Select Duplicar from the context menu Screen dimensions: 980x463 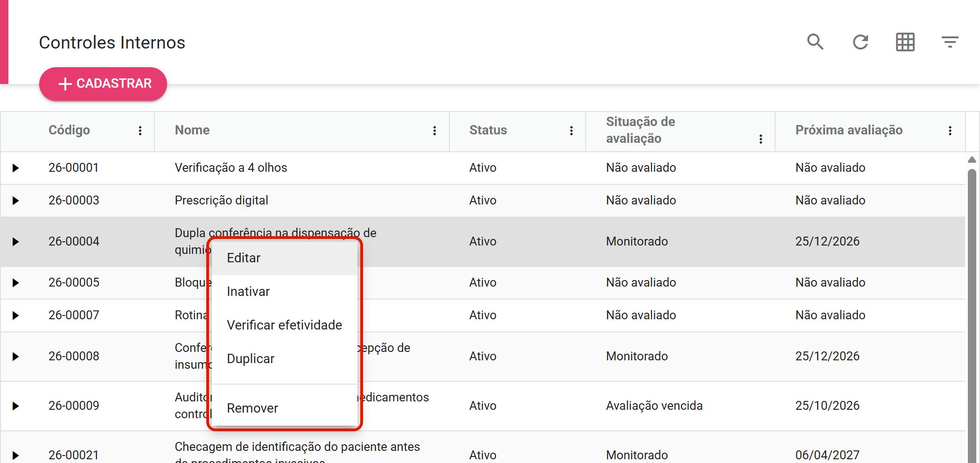coord(285,359)
